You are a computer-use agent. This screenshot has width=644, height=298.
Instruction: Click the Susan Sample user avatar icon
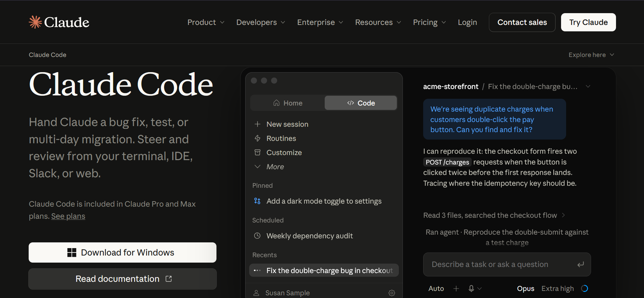[256, 293]
